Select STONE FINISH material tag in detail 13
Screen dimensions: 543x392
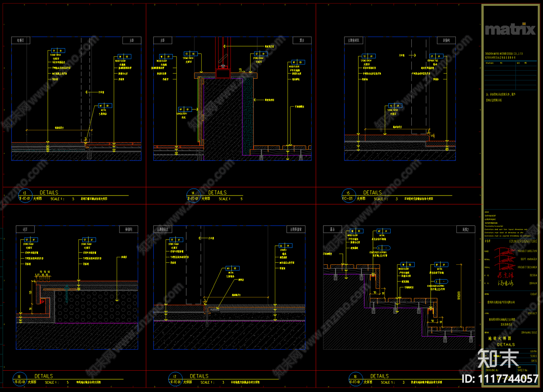coord(58,51)
